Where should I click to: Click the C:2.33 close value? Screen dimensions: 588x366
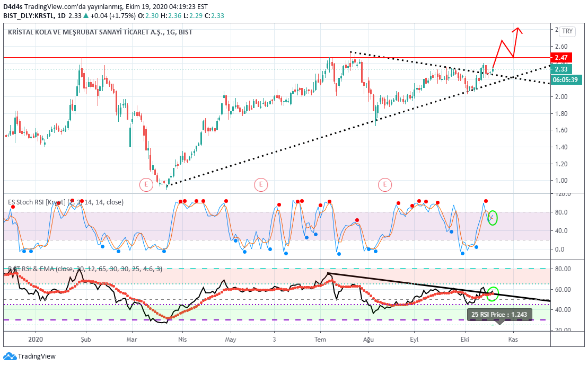(215, 16)
